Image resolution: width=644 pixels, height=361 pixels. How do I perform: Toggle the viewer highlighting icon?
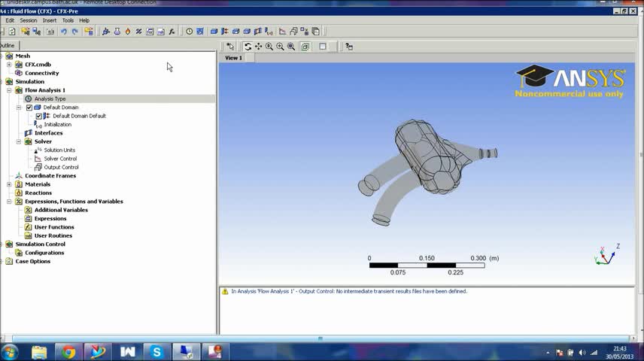(x=305, y=47)
